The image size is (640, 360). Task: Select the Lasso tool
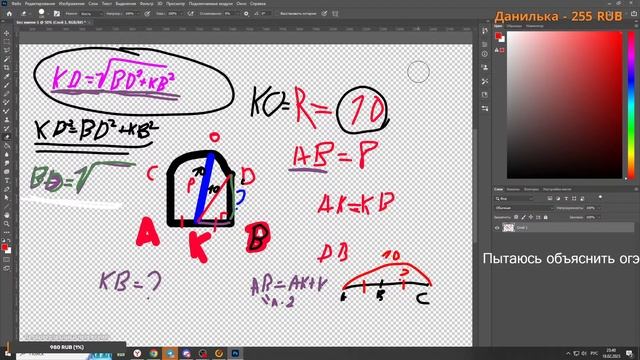point(7,51)
